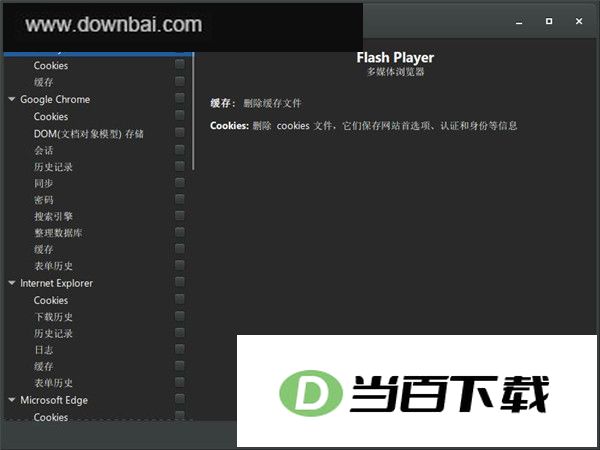Select Cookies label under Google Chrome
Screen dimensions: 600x450
click(x=51, y=116)
